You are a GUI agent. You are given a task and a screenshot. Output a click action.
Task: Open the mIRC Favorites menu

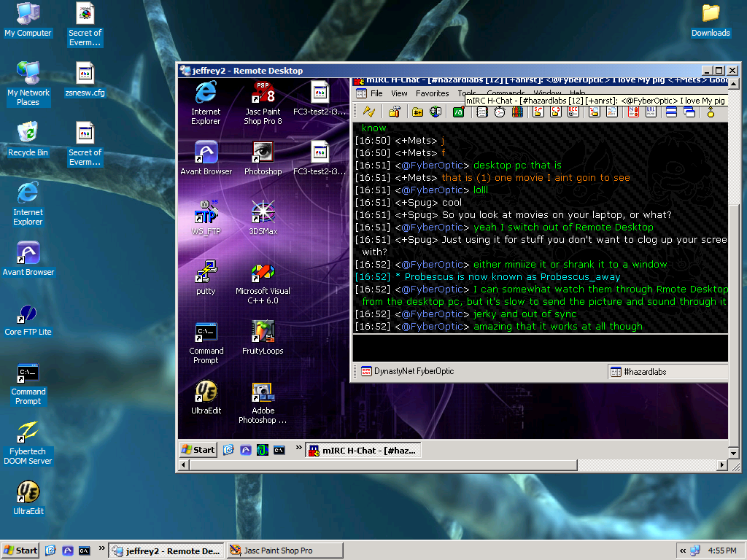[x=432, y=93]
